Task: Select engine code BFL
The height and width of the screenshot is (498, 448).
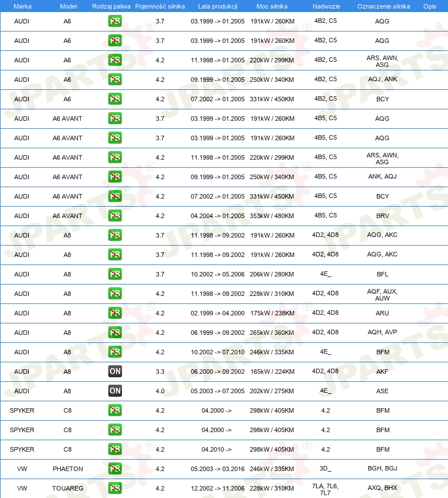Action: (x=383, y=274)
